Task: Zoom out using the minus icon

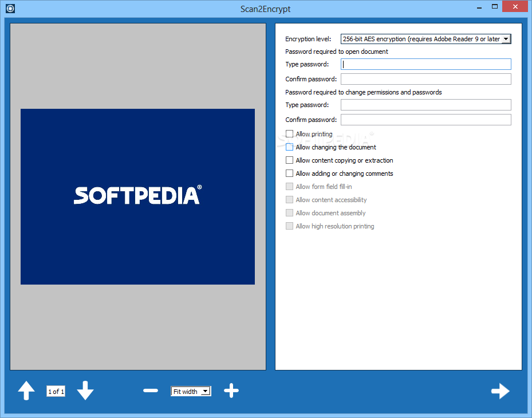Action: coord(150,391)
